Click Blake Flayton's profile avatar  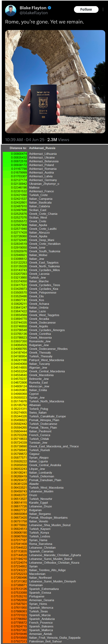coord(10,10)
